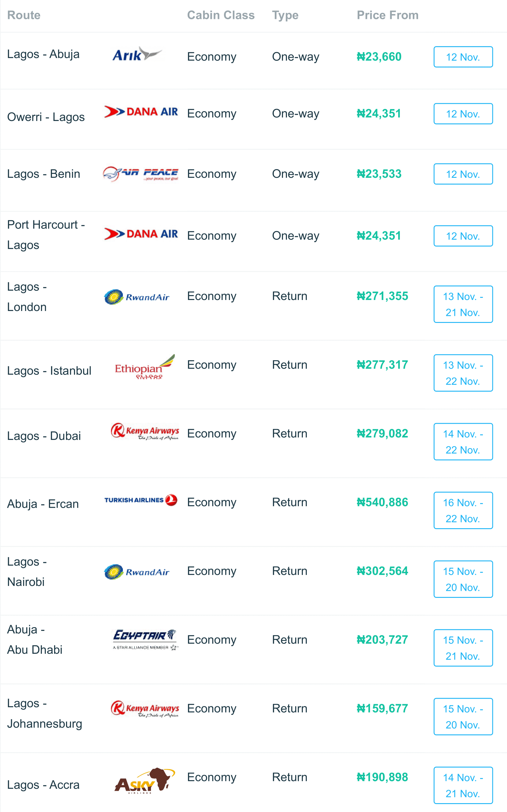The width and height of the screenshot is (507, 812).
Task: Open the ₦159,677 Johannesburg fare price
Action: tap(382, 708)
